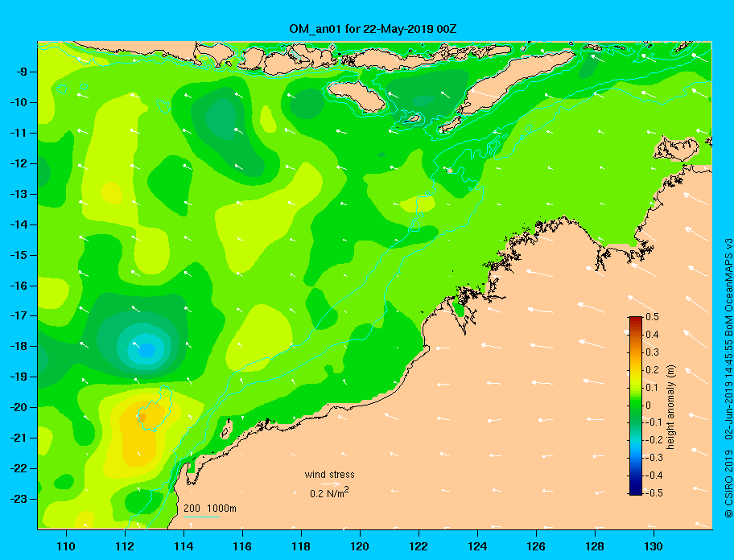Click the wind stress reference arrow
734x560 pixels.
[331, 484]
